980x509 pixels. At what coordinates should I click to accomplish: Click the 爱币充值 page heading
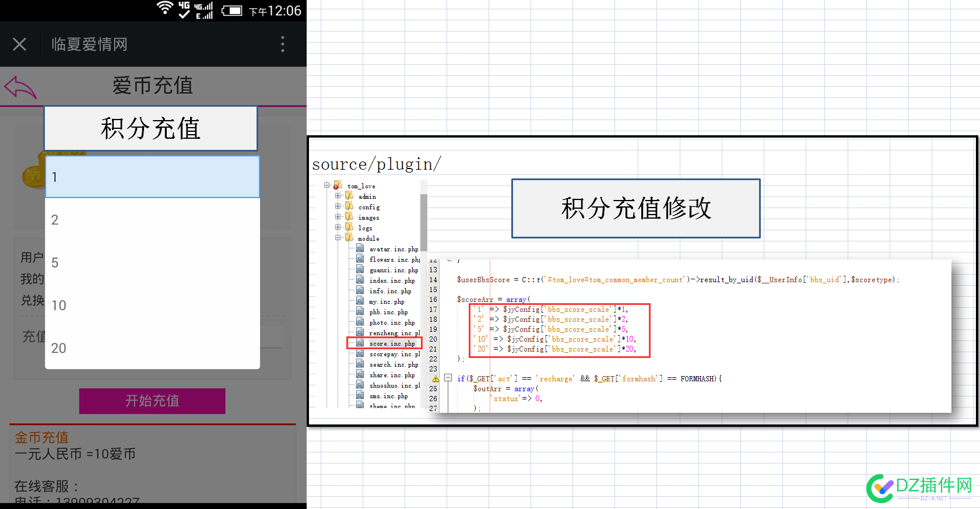(x=153, y=86)
